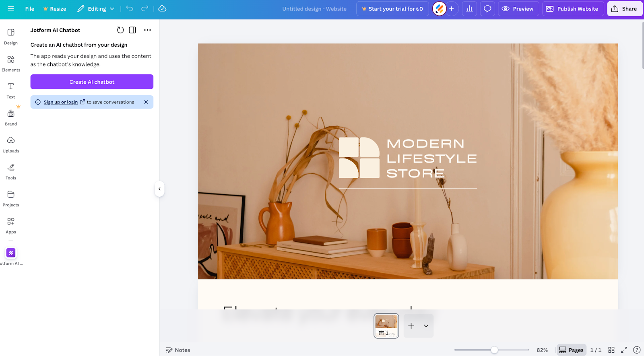Open Jotform panel more options
This screenshot has height=356, width=644.
click(x=147, y=30)
